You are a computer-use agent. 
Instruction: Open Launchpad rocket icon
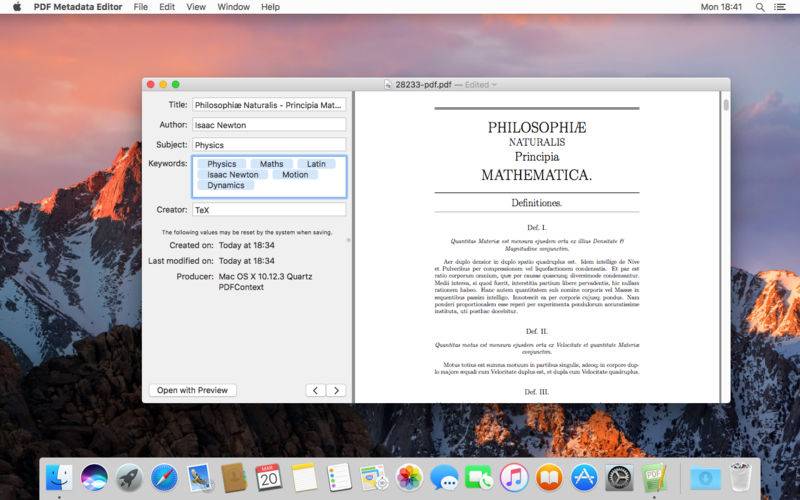[129, 478]
